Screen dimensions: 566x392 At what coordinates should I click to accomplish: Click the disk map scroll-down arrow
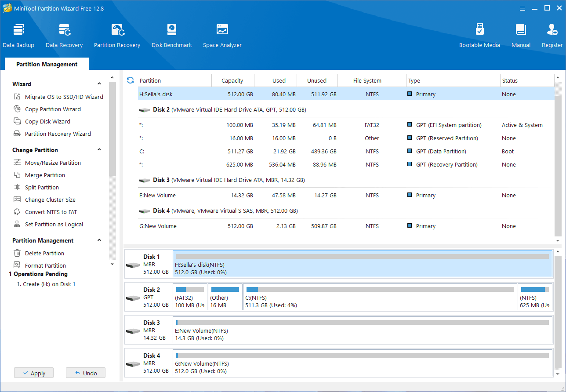558,374
